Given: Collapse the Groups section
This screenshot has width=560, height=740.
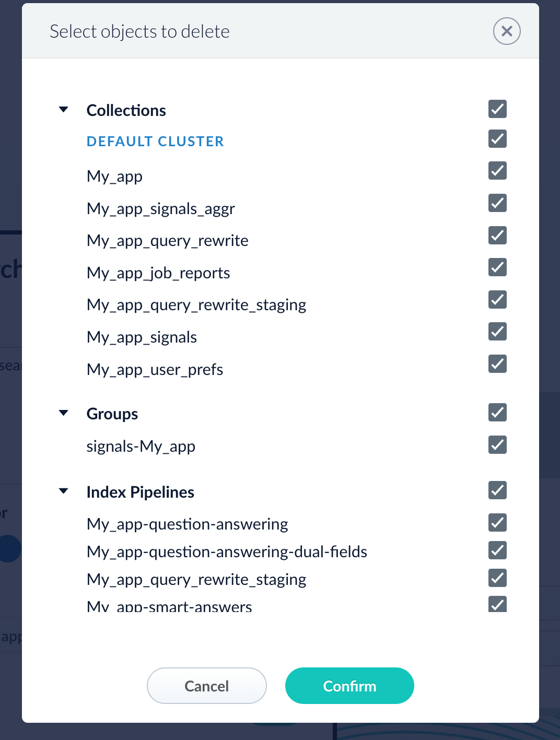Looking at the screenshot, I should pos(64,413).
